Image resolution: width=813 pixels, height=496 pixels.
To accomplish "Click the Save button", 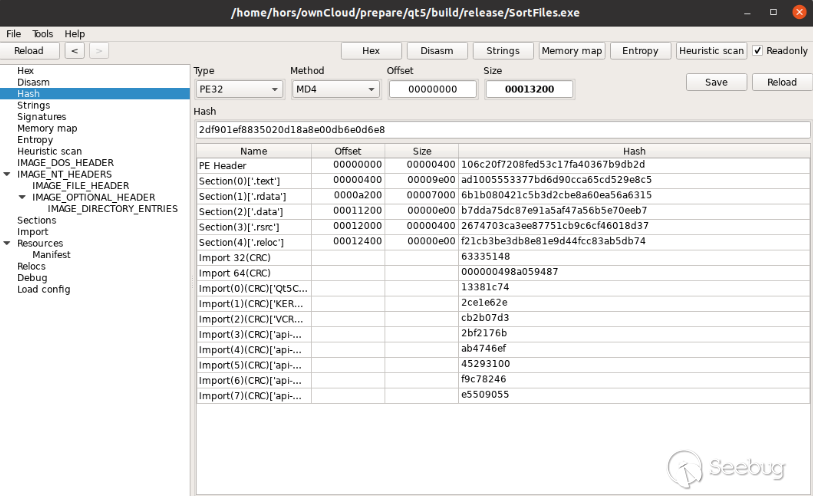I will coord(716,82).
